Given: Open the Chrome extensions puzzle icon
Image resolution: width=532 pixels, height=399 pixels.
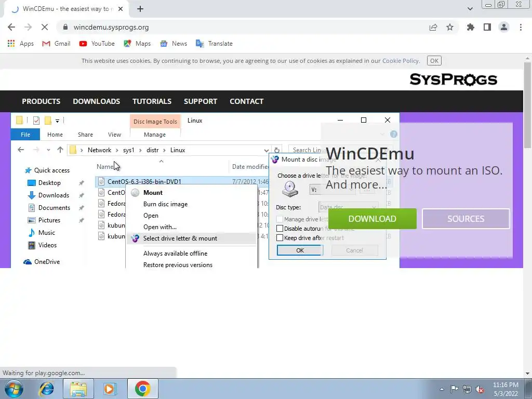Looking at the screenshot, I should pos(470,27).
